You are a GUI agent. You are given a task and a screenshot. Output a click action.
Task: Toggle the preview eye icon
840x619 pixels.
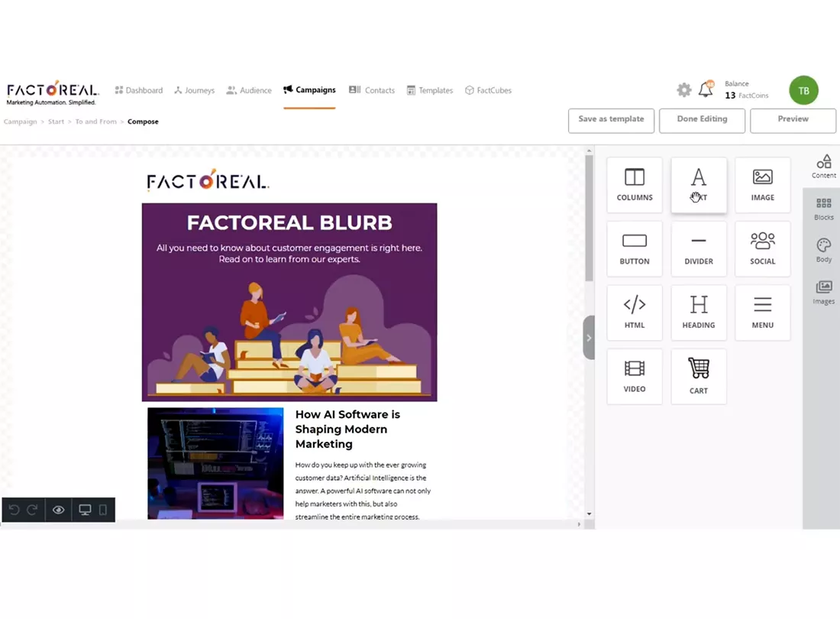pyautogui.click(x=58, y=510)
